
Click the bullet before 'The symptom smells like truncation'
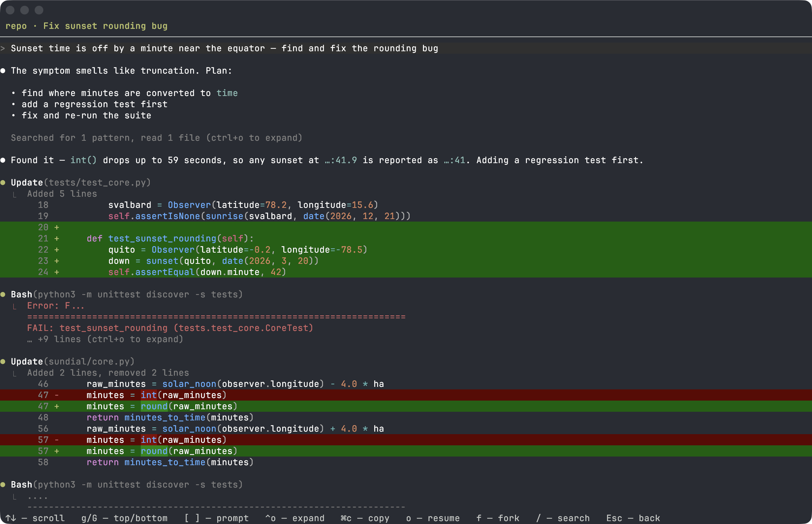coord(3,71)
